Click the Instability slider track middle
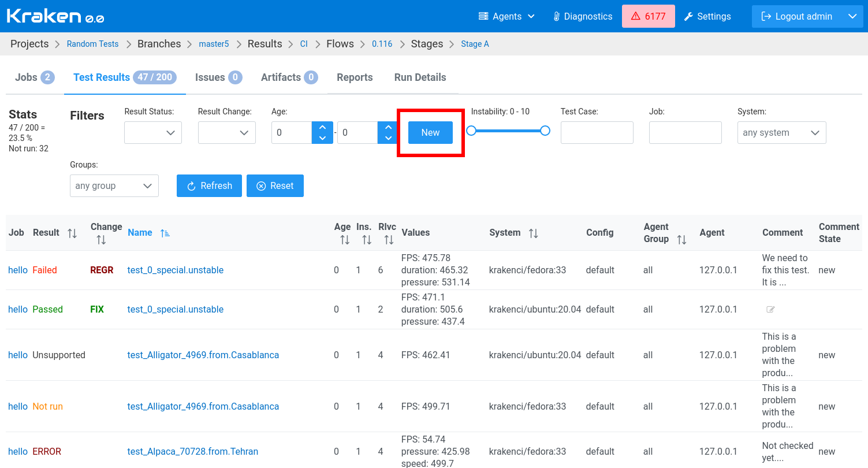Viewport: 868px width, 468px height. (x=508, y=131)
